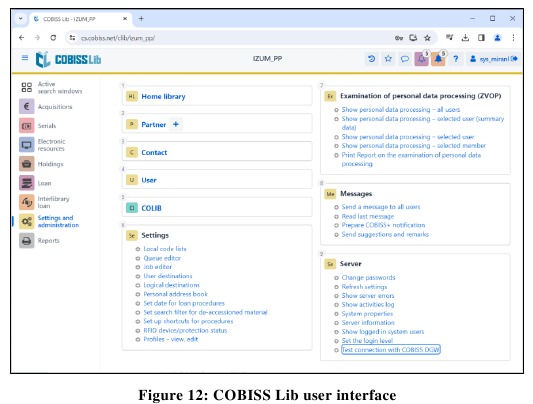
Task: Click the favorites star in the COBISS header
Action: click(x=388, y=59)
